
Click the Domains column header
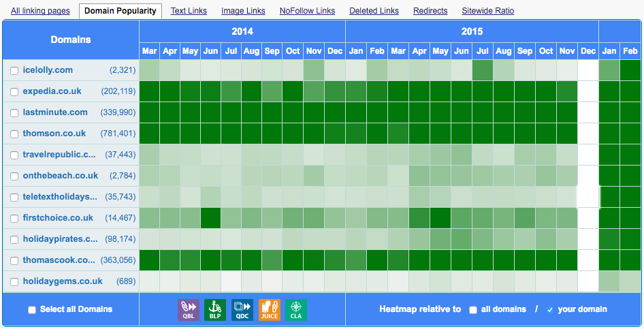pyautogui.click(x=71, y=40)
